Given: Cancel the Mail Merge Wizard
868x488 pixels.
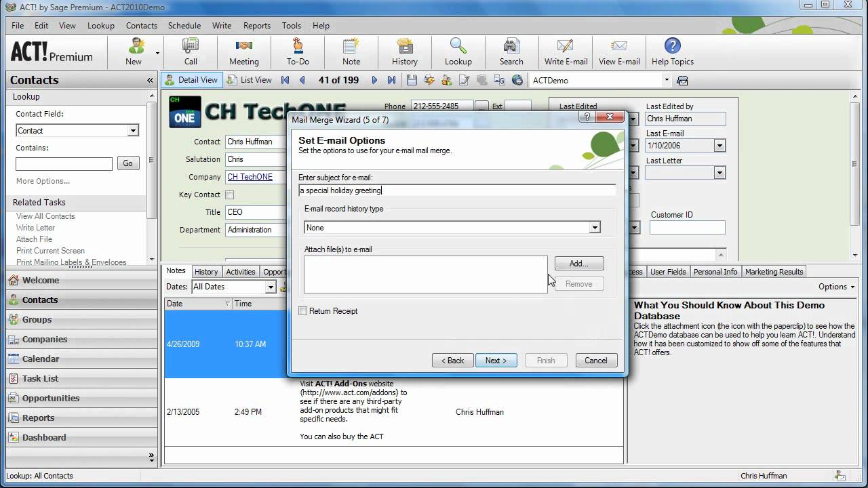Looking at the screenshot, I should (x=596, y=361).
